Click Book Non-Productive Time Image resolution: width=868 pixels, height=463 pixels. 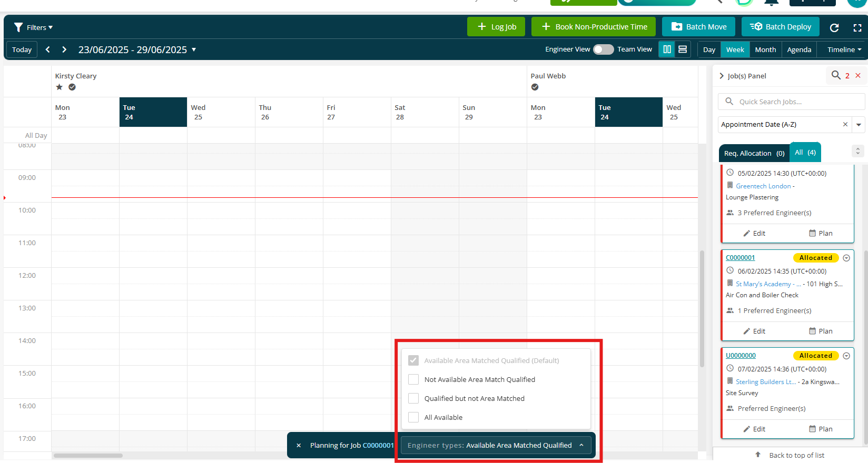click(594, 27)
